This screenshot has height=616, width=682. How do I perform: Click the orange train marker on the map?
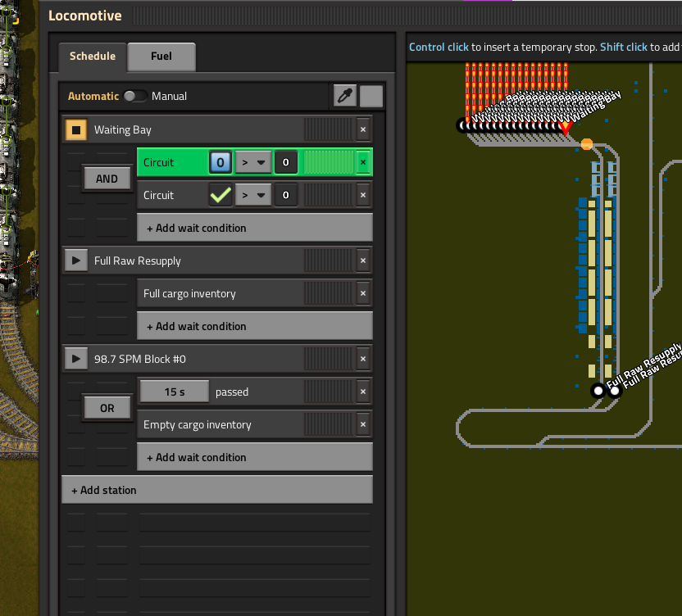click(587, 144)
